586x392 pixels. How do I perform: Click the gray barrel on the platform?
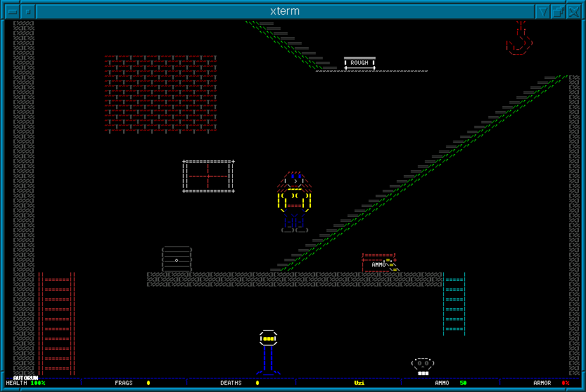pyautogui.click(x=177, y=259)
